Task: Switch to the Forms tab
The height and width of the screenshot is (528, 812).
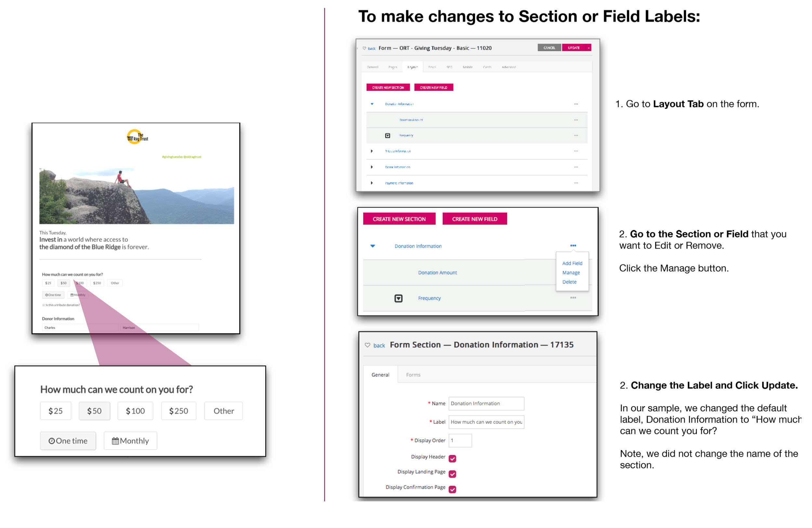Action: (x=413, y=375)
